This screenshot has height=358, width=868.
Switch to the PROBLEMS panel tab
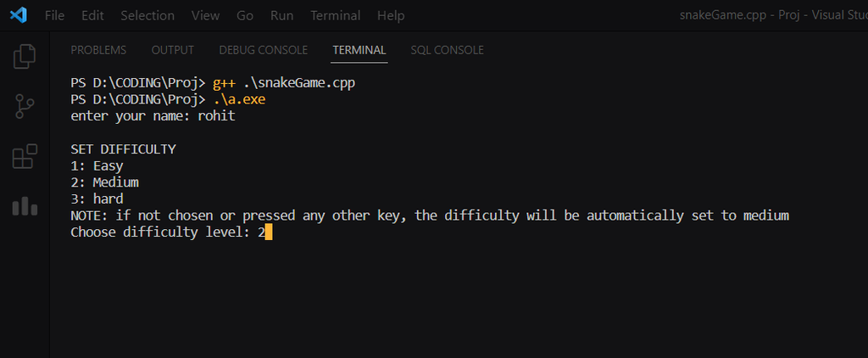pos(98,50)
